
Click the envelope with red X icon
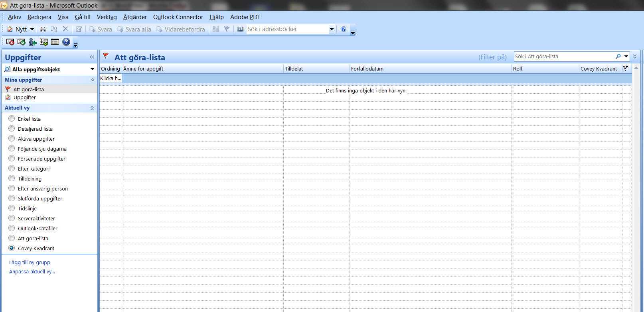[x=10, y=42]
